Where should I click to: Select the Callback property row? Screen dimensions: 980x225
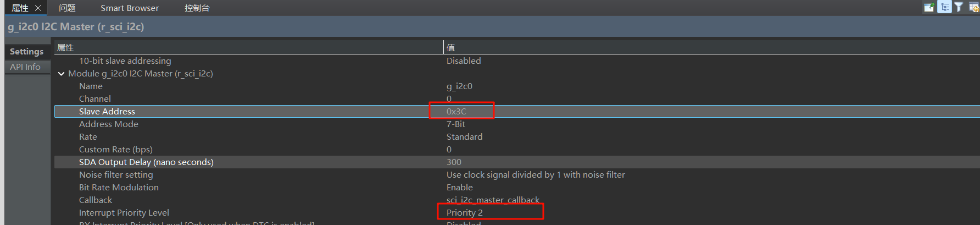click(95, 200)
